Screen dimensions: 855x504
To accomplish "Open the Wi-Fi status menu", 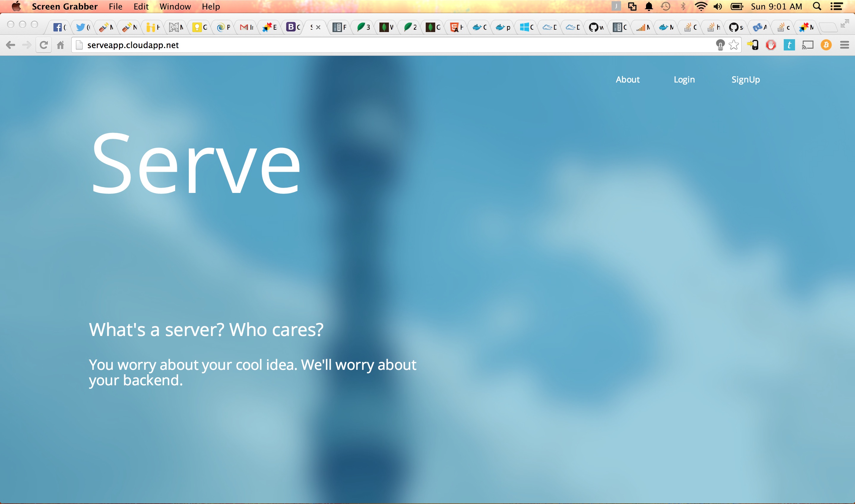I will click(701, 7).
